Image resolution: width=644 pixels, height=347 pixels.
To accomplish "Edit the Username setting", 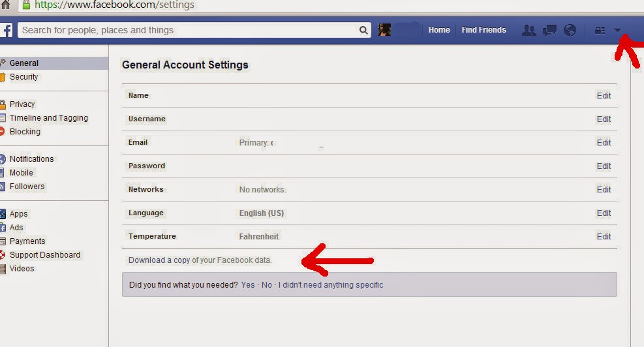I will [x=604, y=119].
